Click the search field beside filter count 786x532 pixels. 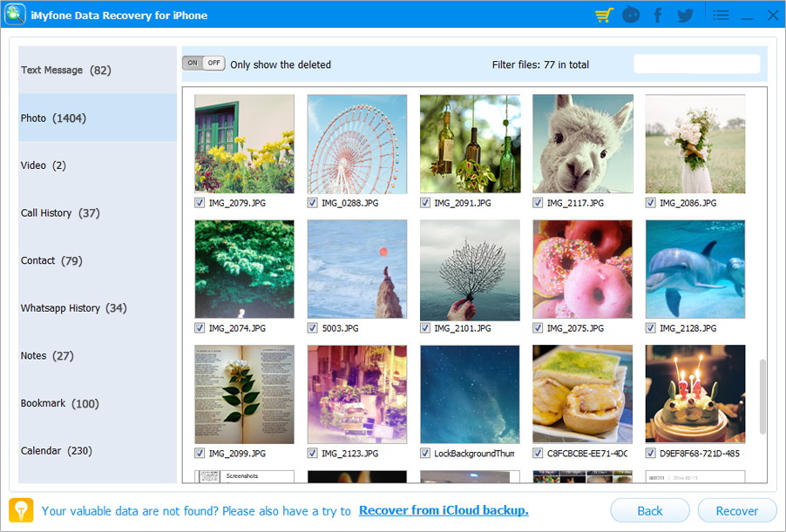click(x=696, y=64)
